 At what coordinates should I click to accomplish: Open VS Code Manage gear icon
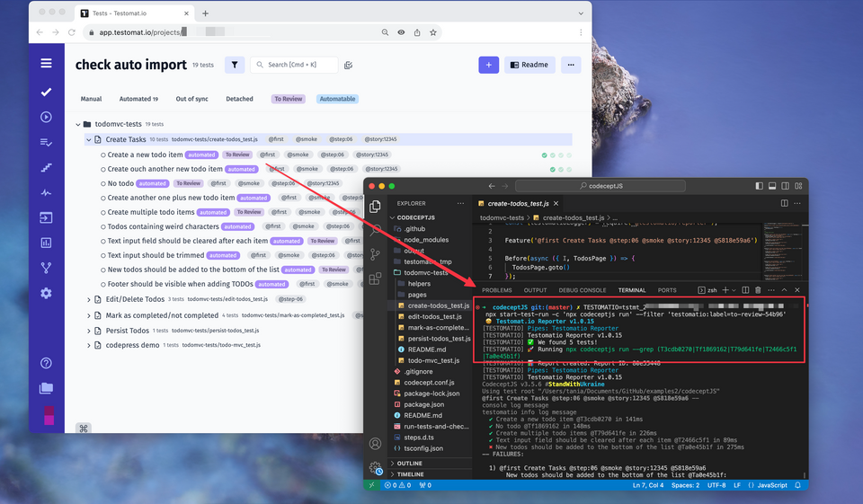[376, 468]
